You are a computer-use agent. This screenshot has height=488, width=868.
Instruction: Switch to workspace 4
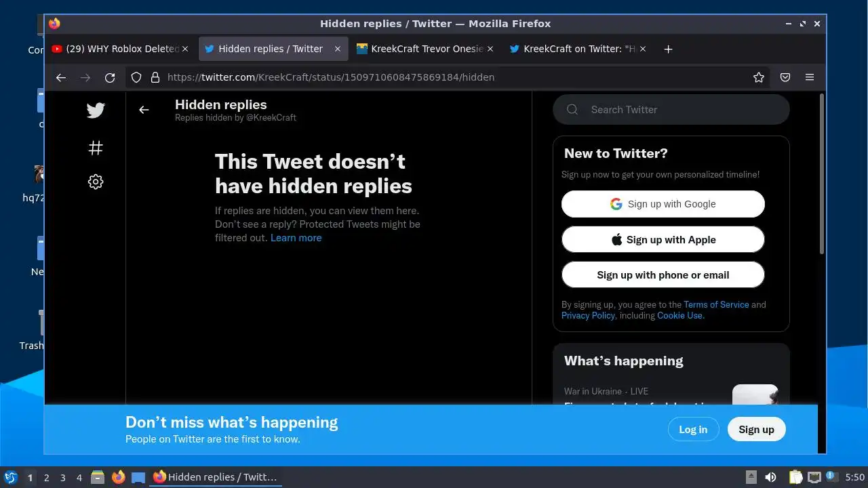click(79, 478)
